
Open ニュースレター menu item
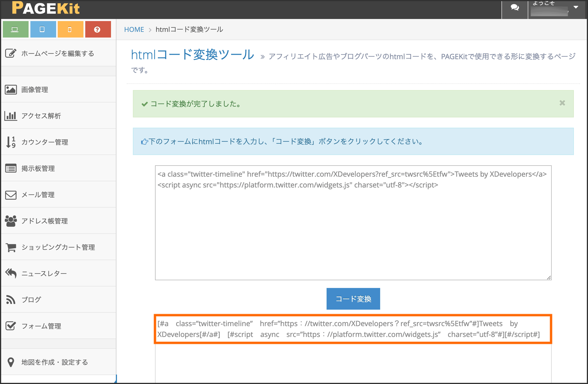click(59, 273)
